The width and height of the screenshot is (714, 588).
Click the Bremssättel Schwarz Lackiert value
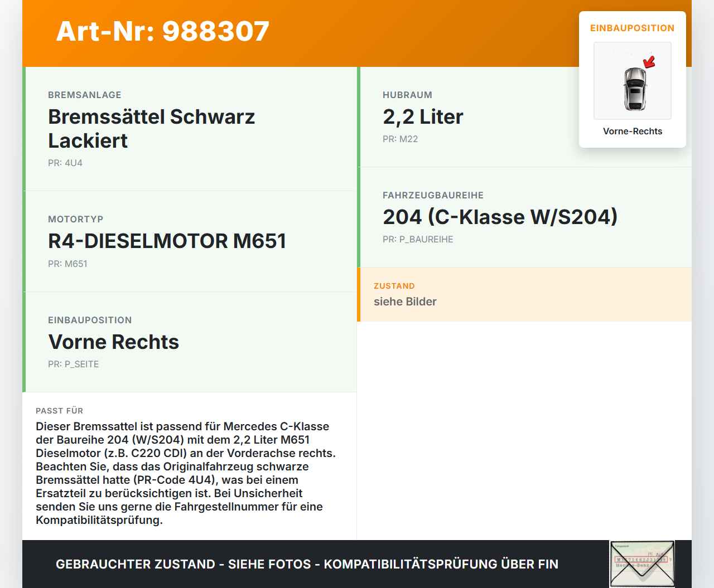point(152,129)
